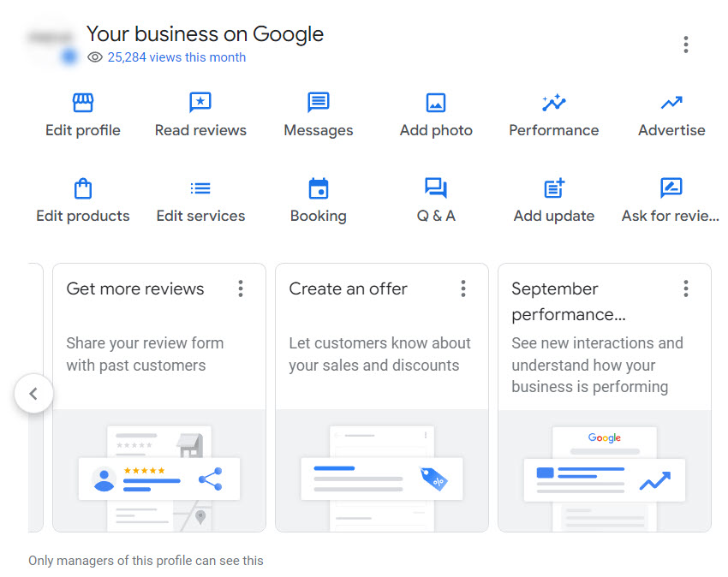The height and width of the screenshot is (577, 728).
Task: Open options menu on Get more reviews card
Action: coord(241,288)
